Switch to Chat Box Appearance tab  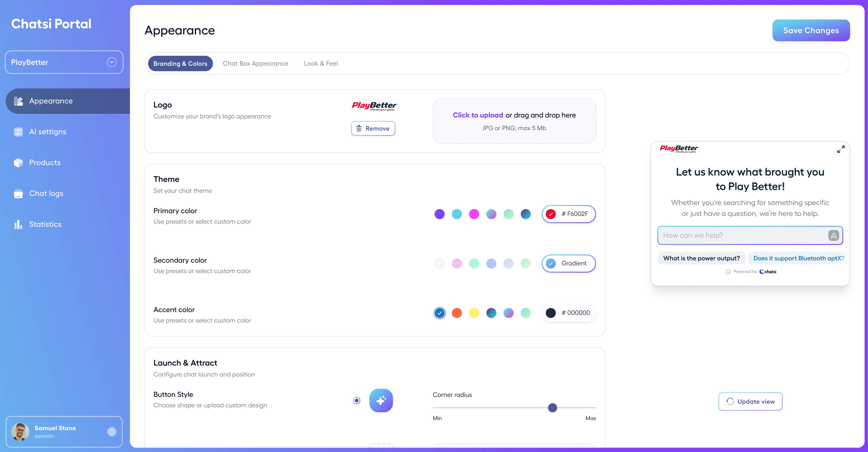pyautogui.click(x=255, y=63)
